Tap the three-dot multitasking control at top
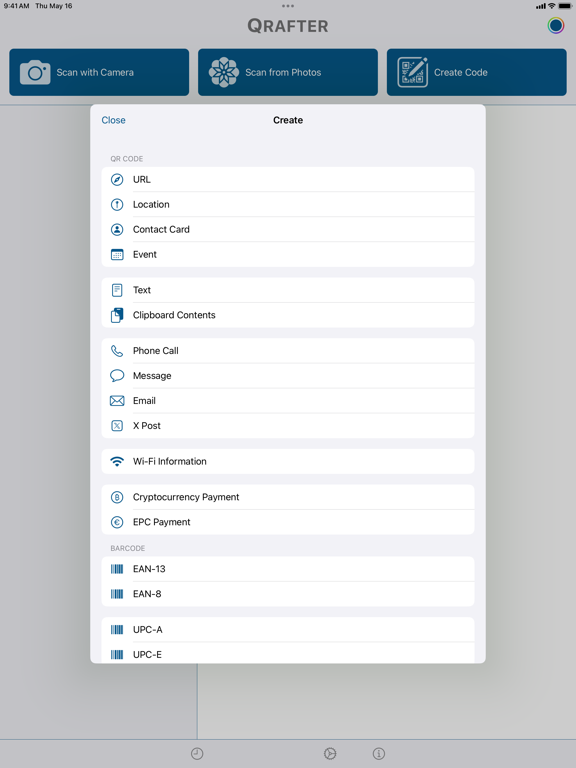The image size is (576, 768). pos(288,6)
